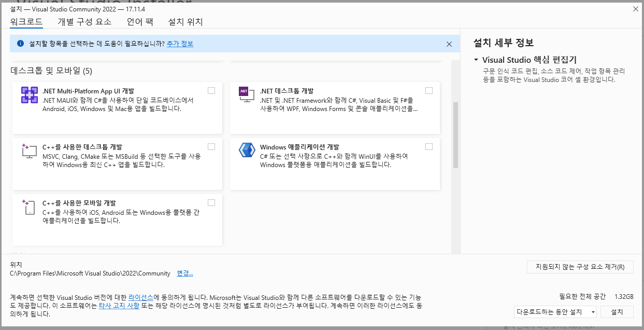Click the C++를 사용한 모바일 개발 title
The image size is (644, 330).
[79, 203]
